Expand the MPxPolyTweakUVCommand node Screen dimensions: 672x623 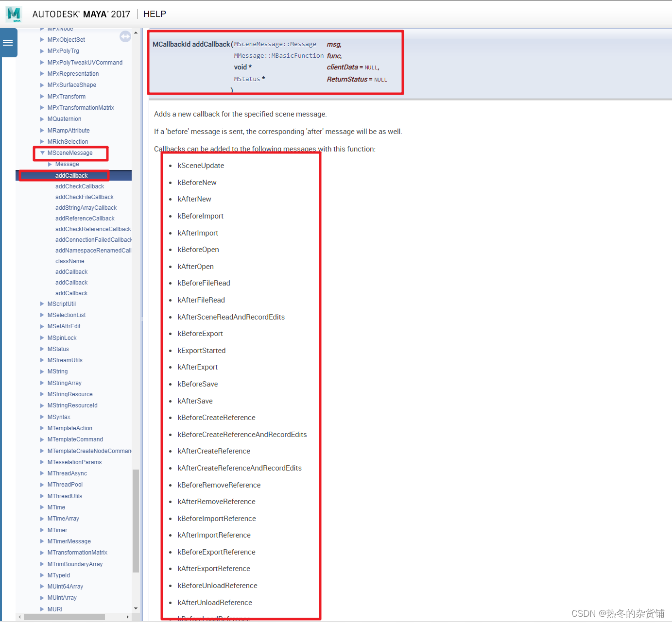point(42,63)
